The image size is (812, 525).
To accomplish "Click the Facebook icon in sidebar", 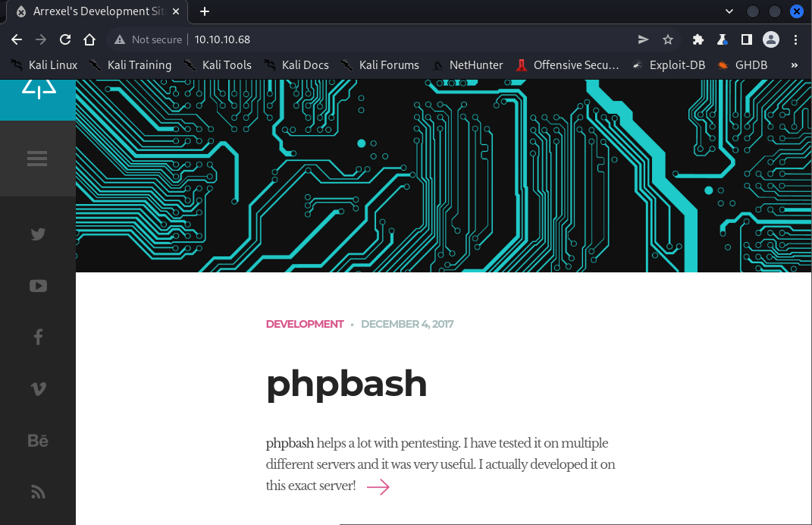I will (38, 338).
